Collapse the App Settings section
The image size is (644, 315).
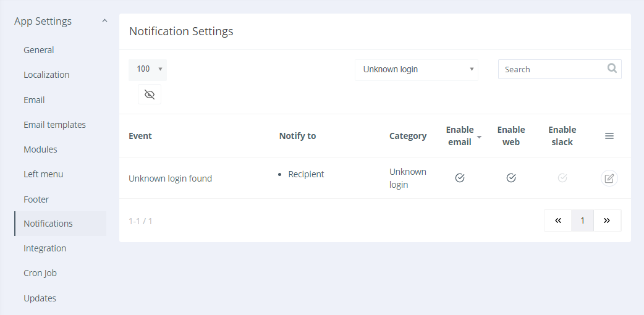tap(104, 21)
